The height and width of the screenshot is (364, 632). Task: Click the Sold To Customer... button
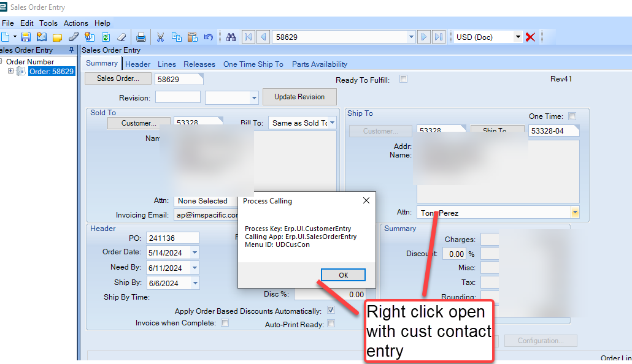(139, 123)
